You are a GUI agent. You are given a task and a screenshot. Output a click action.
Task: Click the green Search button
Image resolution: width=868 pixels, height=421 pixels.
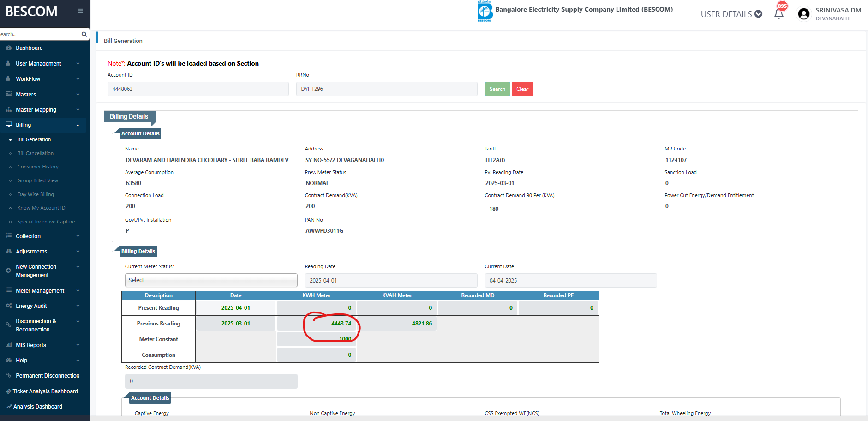[497, 89]
